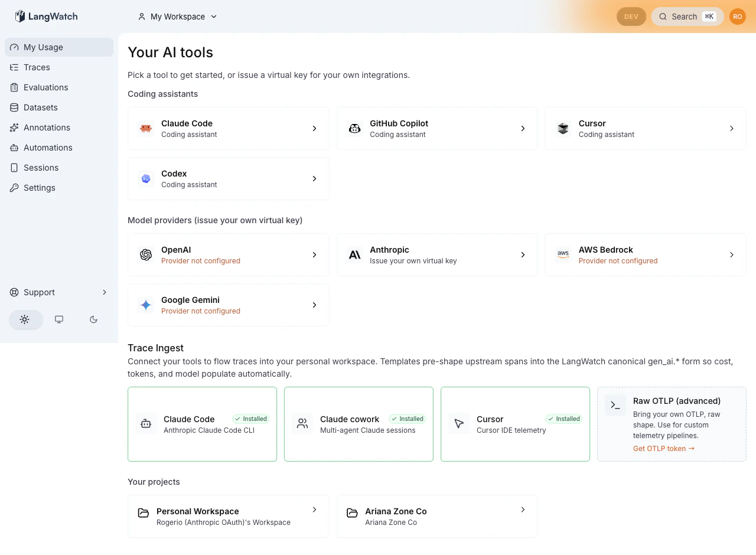Navigate to Datasets
Screen dimensions: 756x555
(x=59, y=107)
